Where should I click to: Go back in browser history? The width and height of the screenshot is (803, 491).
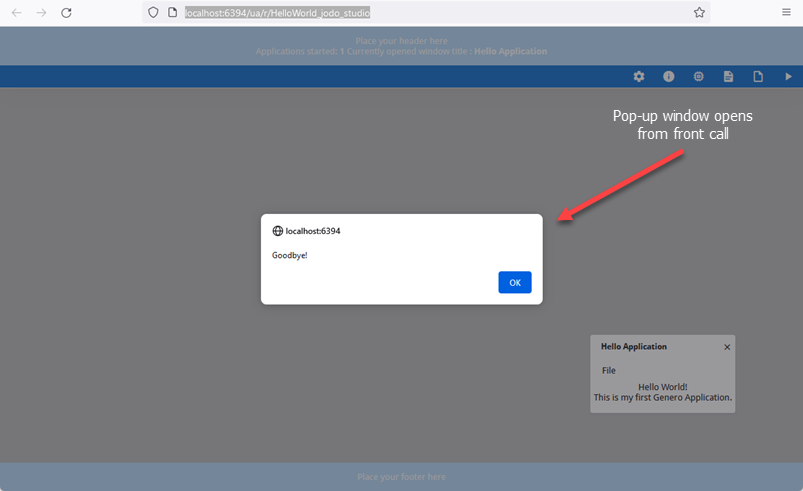17,13
